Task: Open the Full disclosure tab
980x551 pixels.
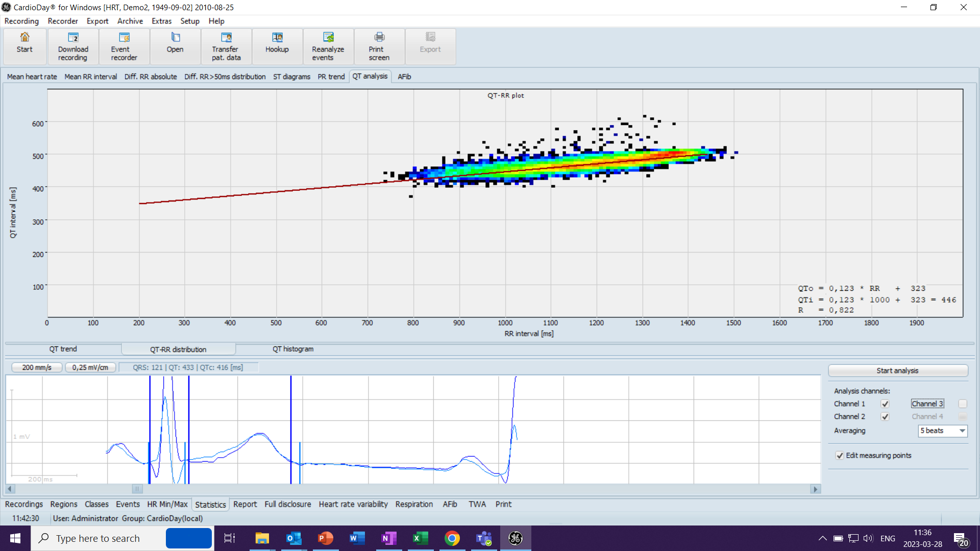Action: 288,504
